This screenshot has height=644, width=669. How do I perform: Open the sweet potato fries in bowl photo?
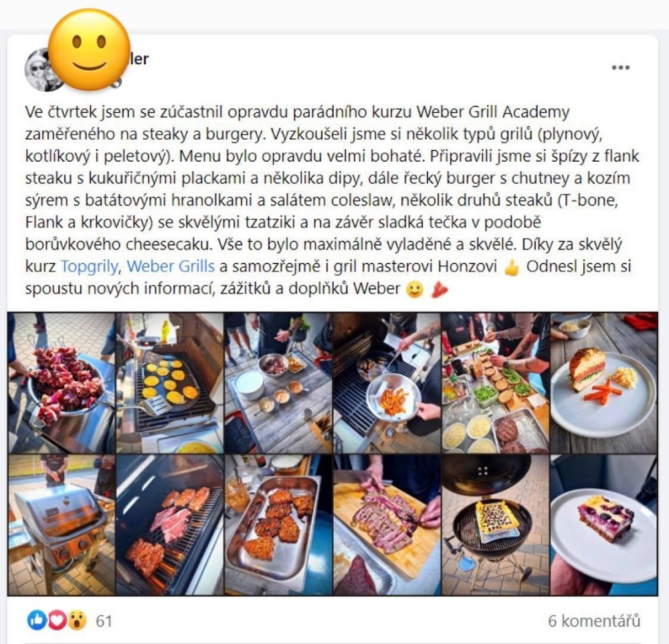[387, 383]
